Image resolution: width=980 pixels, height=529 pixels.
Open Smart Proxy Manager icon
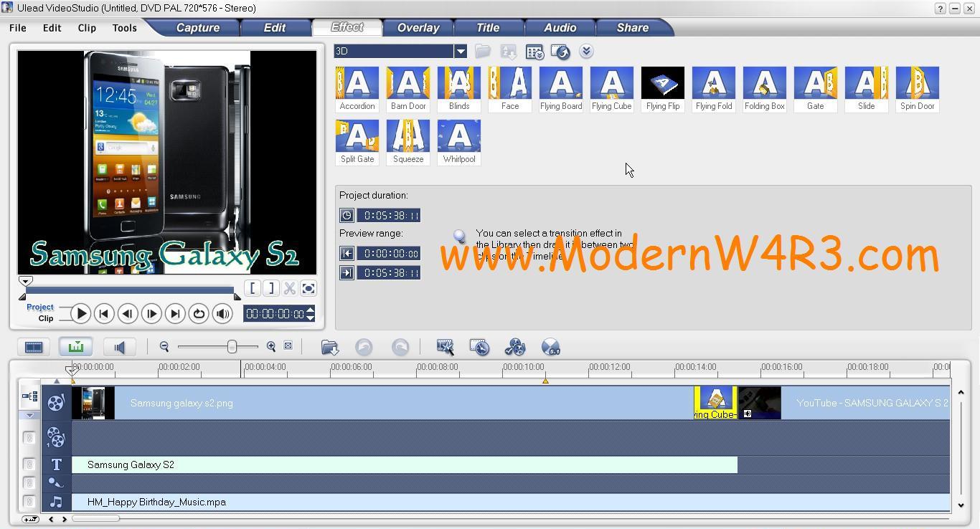tap(445, 347)
